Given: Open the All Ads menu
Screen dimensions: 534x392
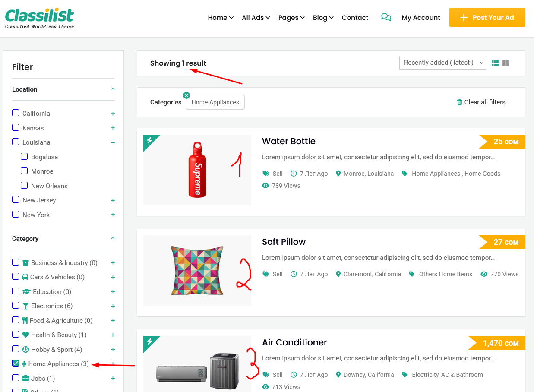Looking at the screenshot, I should (x=256, y=18).
